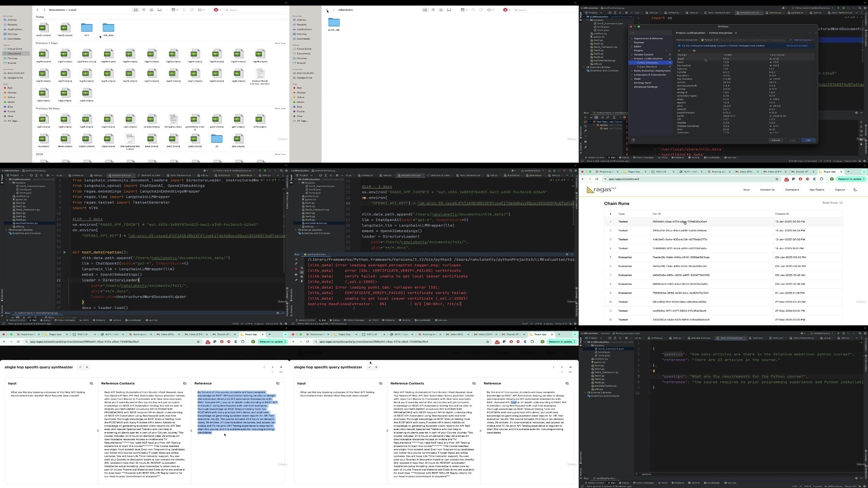
Task: Click Share icon in Documents Finder toolbar
Action: click(x=184, y=10)
